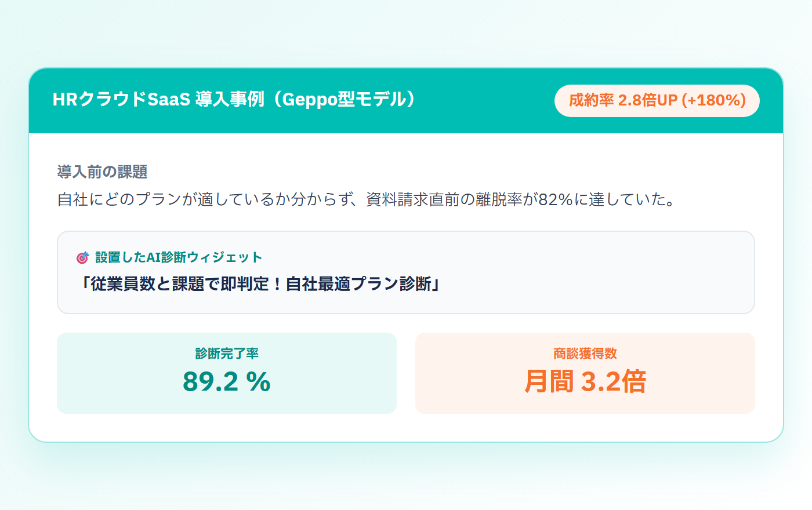Click the 設置したAI診断ウィジェット label
812x510 pixels.
(x=179, y=257)
